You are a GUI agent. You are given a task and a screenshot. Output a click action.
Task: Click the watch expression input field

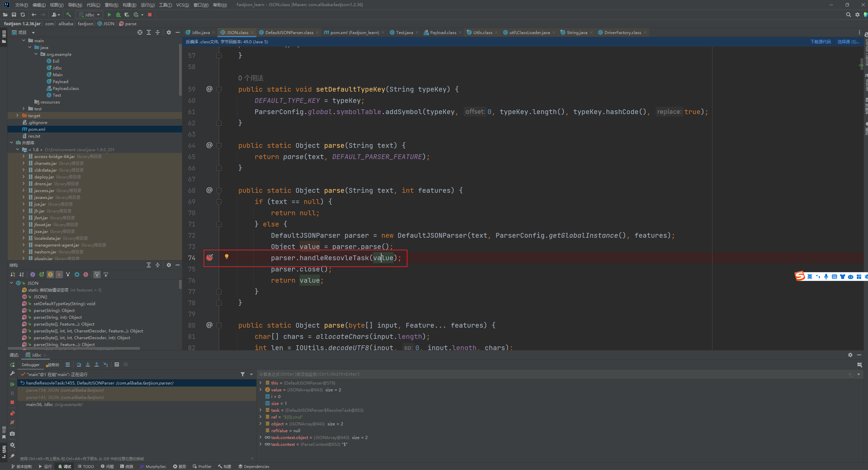[x=551, y=374]
